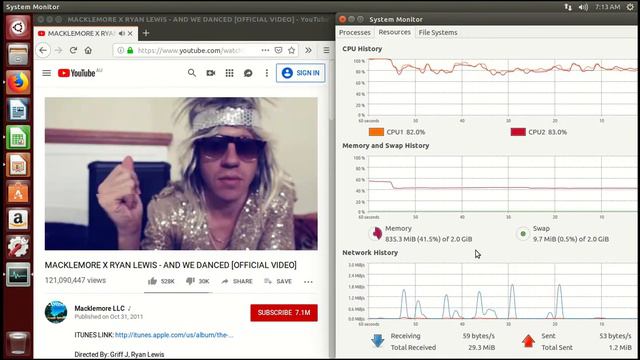
Task: Open Amazon launcher in dock
Action: (x=18, y=220)
